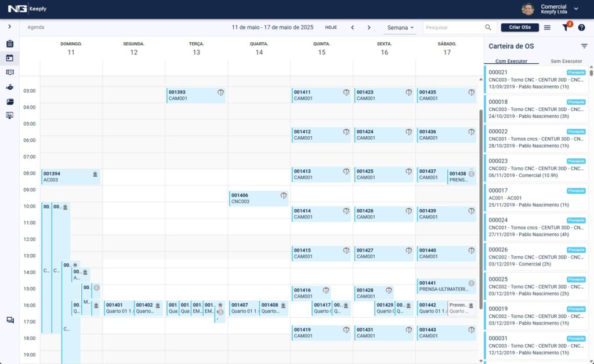594x364 pixels.
Task: Click the Criar OSs button
Action: [x=520, y=27]
